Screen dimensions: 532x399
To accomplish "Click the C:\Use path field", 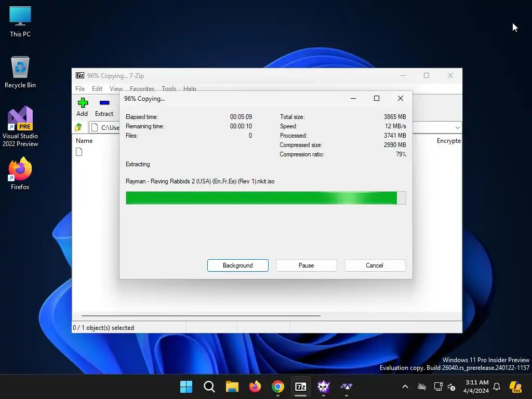I will point(104,128).
